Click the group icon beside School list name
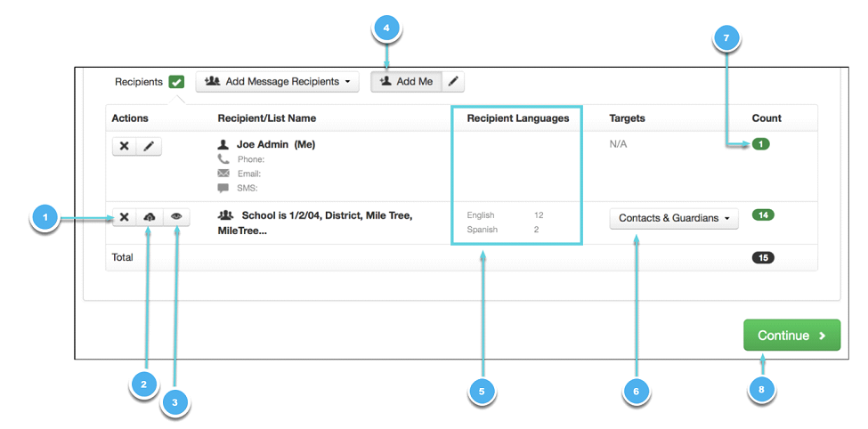The height and width of the screenshot is (429, 868). (226, 214)
